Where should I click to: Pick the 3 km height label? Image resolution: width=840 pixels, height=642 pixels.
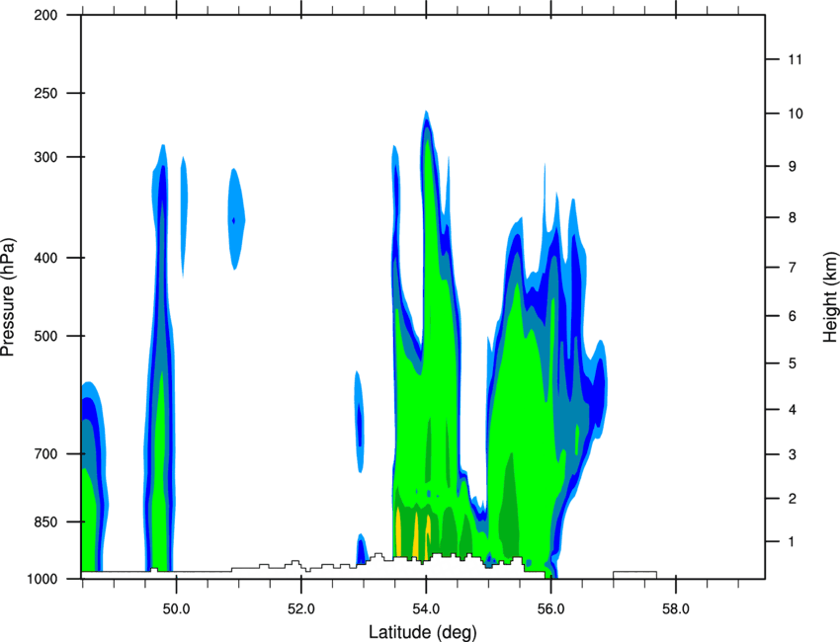793,454
